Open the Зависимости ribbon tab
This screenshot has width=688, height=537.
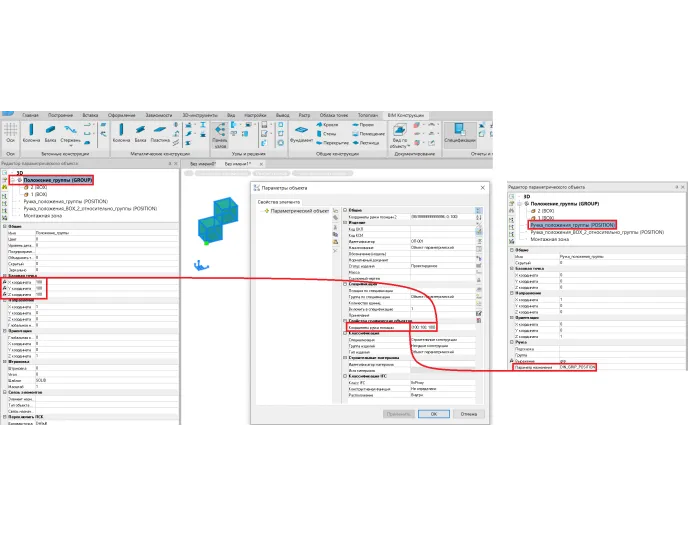[x=158, y=115]
